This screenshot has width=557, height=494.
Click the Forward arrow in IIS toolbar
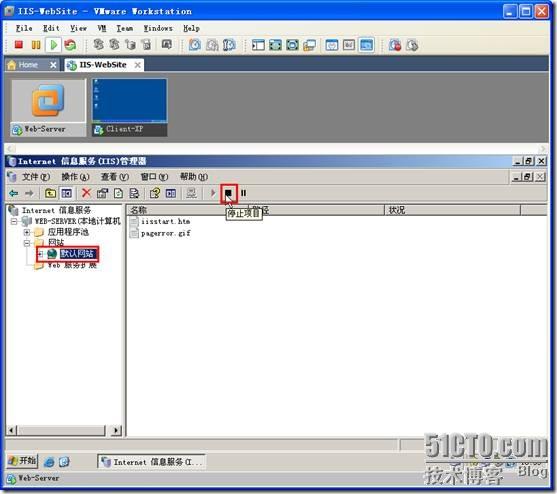coord(29,193)
